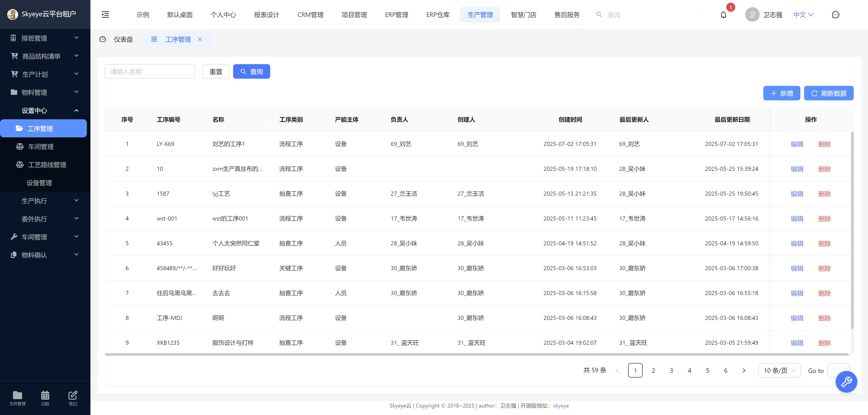Switch to CRM管理 top menu
The height and width of the screenshot is (415, 868).
310,14
